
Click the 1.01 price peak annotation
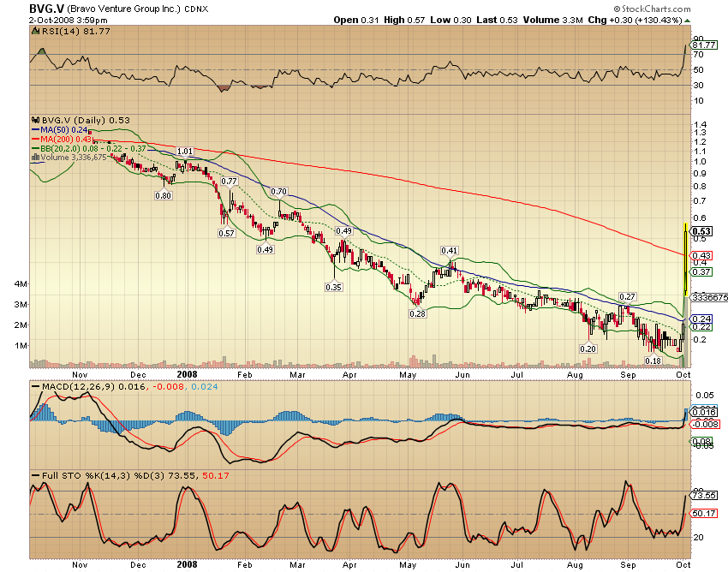185,151
